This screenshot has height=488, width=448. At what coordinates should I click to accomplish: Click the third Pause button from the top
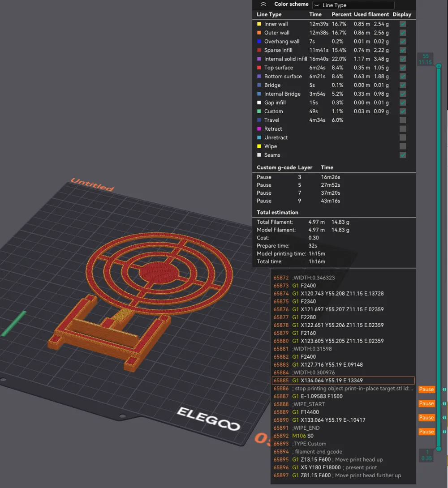tap(426, 417)
